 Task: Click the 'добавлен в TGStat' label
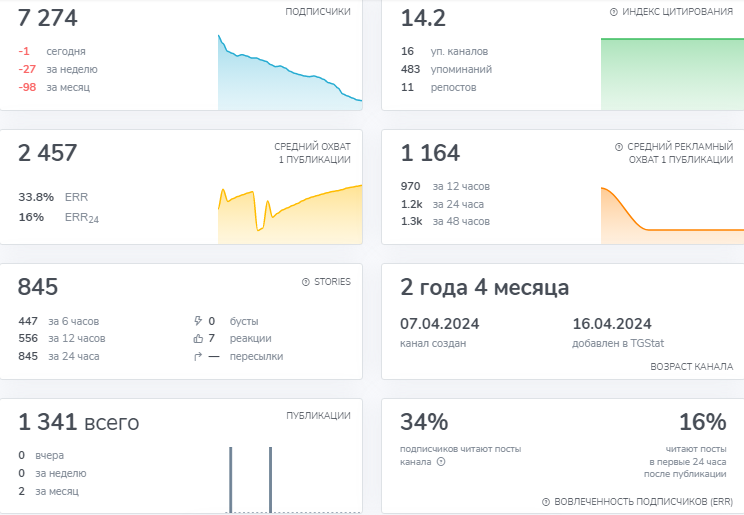618,343
